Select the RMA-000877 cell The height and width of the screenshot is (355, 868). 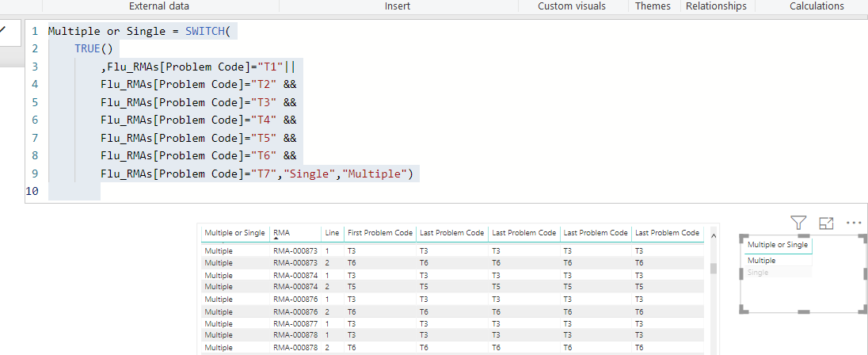[x=295, y=323]
